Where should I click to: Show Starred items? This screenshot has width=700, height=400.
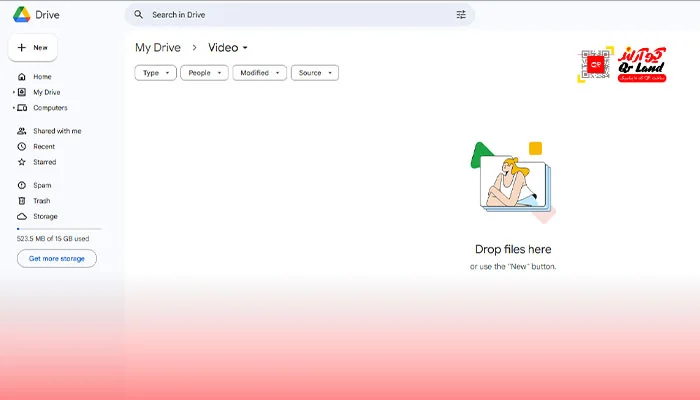click(44, 162)
